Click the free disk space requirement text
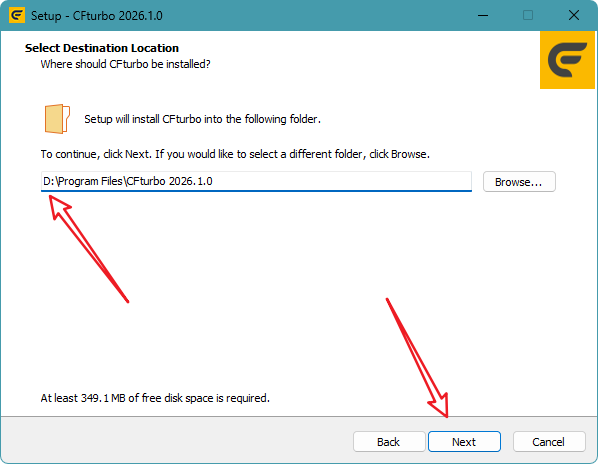 155,398
